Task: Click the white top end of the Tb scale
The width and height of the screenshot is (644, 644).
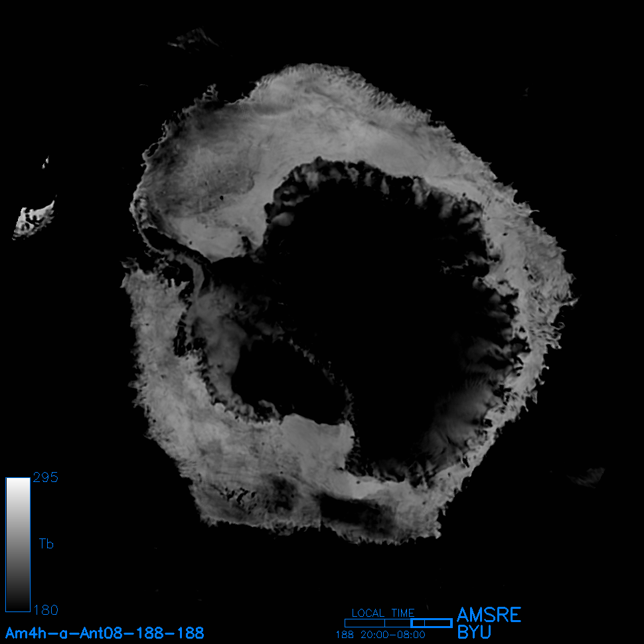Action: pos(18,483)
